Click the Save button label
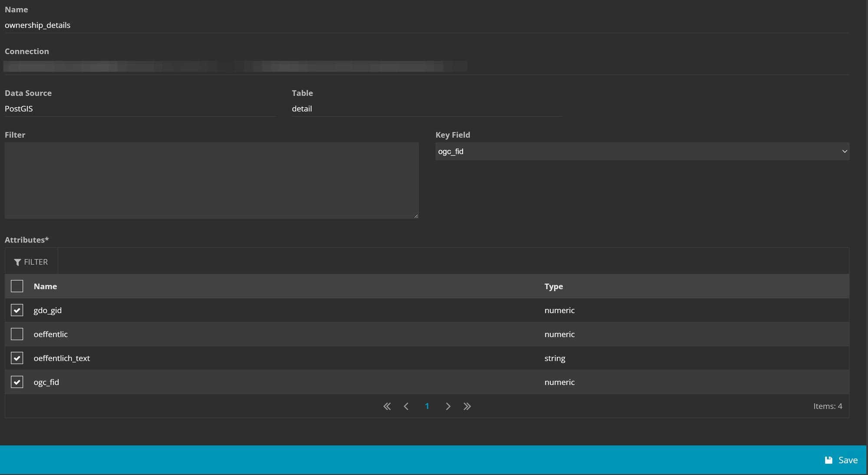The image size is (868, 475). click(x=848, y=460)
